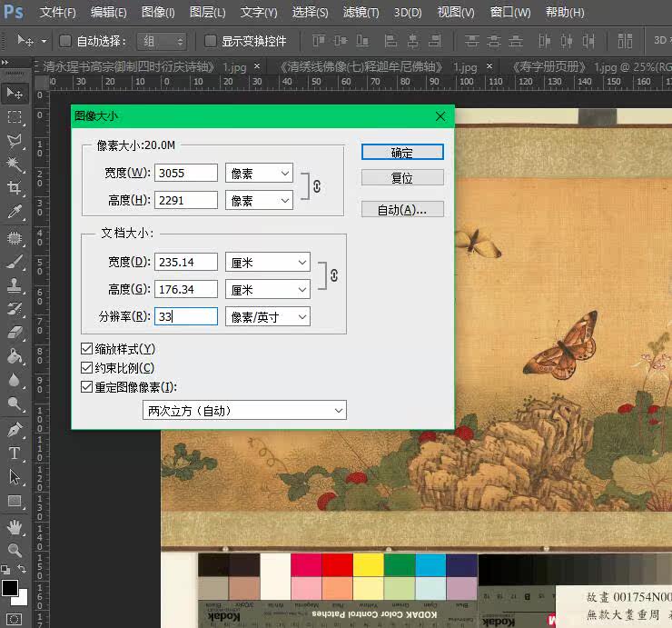
Task: Select the Eraser tool
Action: coord(15,332)
